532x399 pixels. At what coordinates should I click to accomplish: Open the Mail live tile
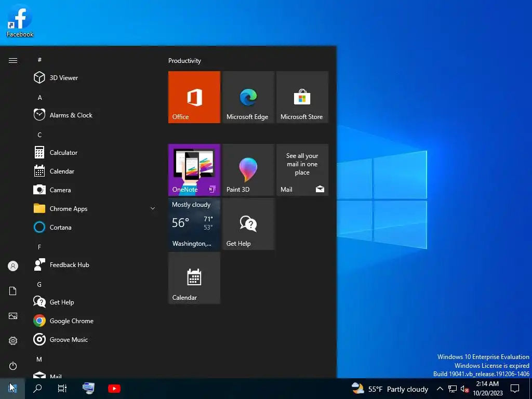pyautogui.click(x=302, y=170)
